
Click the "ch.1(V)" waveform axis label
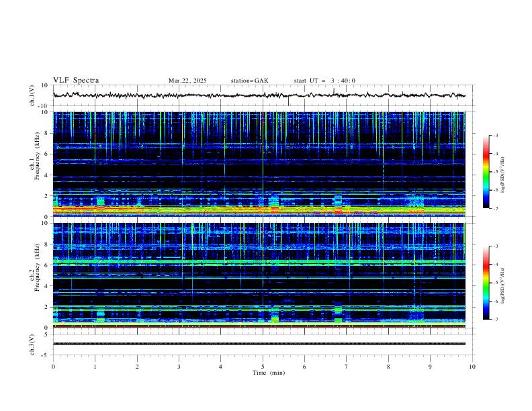(32, 95)
